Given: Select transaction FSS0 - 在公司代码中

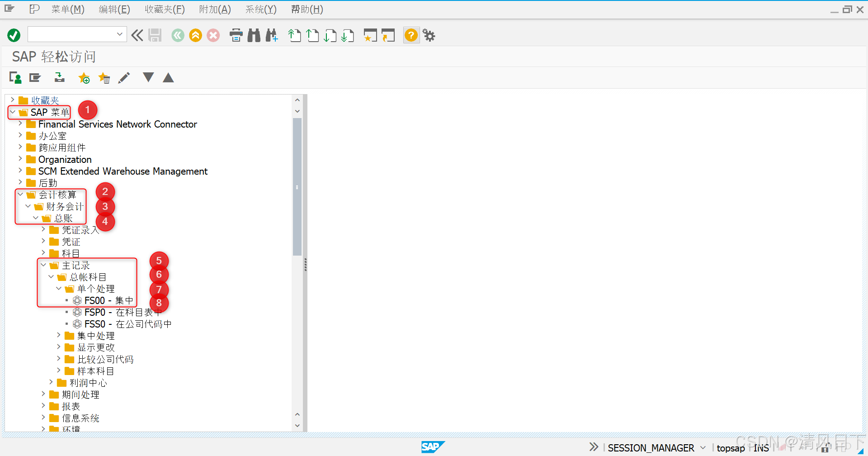Looking at the screenshot, I should pyautogui.click(x=128, y=324).
